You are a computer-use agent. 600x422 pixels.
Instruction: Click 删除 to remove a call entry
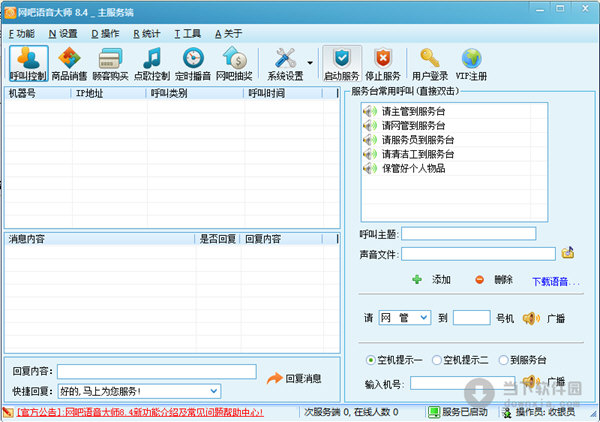(x=494, y=280)
